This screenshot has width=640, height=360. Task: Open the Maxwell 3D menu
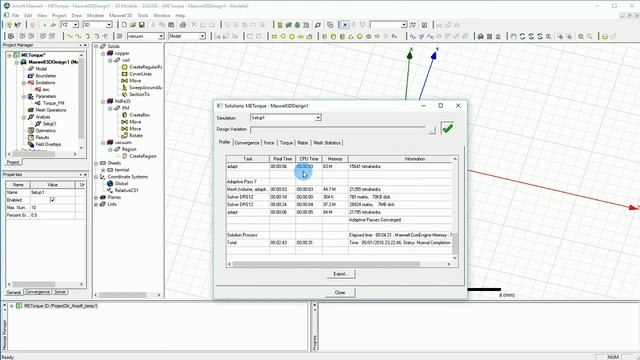coord(120,16)
